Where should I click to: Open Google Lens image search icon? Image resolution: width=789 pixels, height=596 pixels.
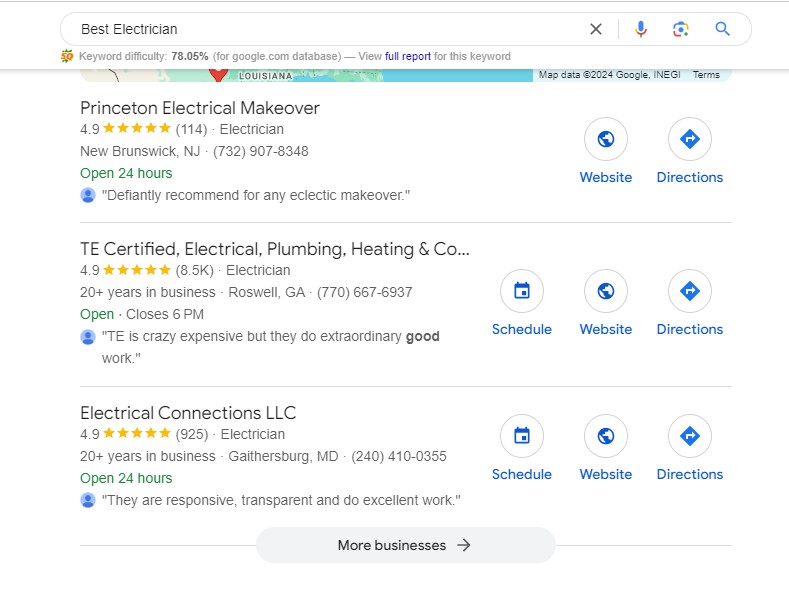[x=681, y=29]
